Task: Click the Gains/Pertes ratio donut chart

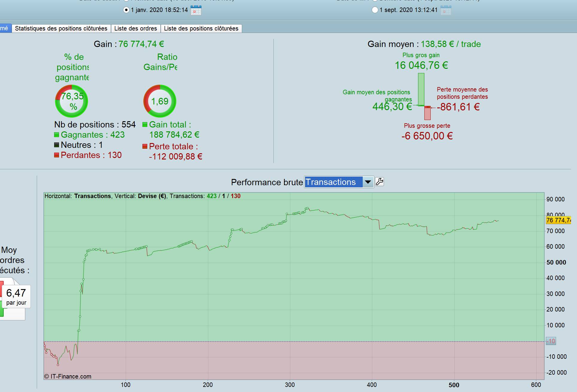Action: click(x=160, y=101)
